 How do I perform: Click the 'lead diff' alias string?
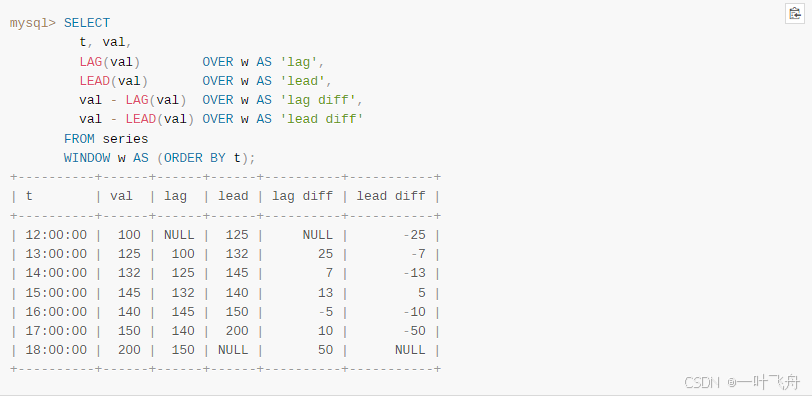322,119
